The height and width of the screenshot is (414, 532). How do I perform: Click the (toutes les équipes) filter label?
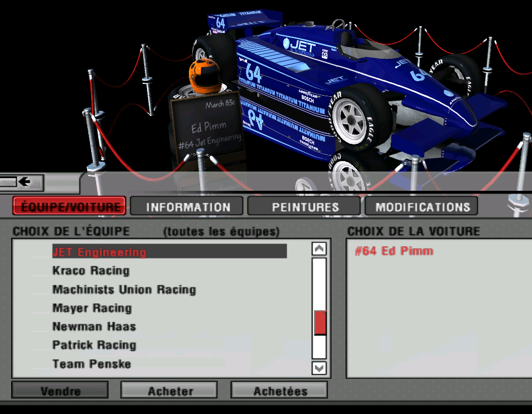coord(221,232)
